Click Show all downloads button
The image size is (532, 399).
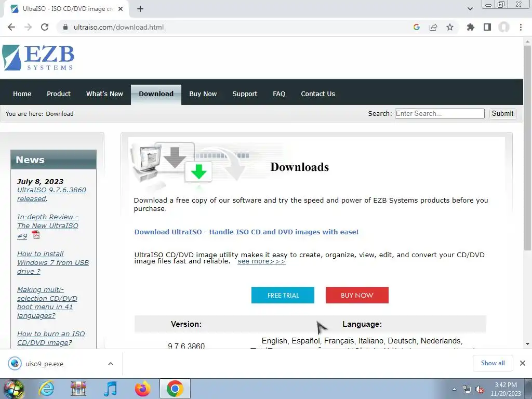click(x=493, y=363)
